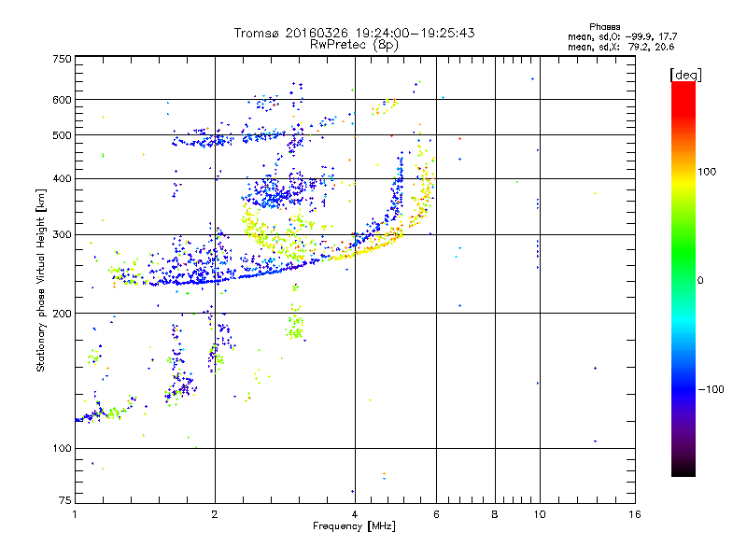Click the x-axis tick label '6'

click(436, 514)
